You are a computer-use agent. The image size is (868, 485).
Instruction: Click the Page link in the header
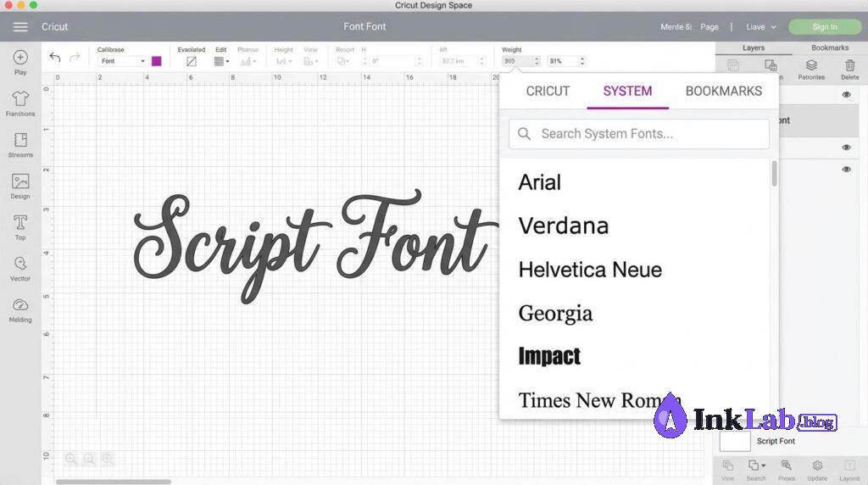coord(709,26)
